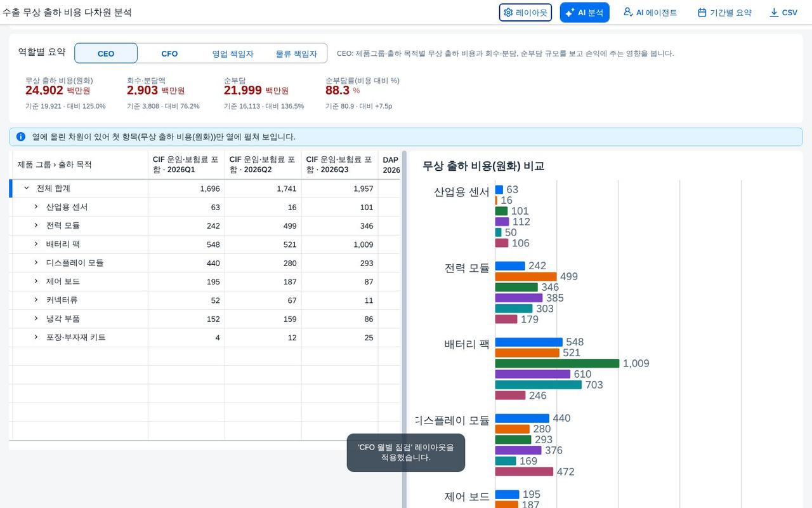Select the CEO role tab
This screenshot has width=812, height=508.
click(x=106, y=53)
